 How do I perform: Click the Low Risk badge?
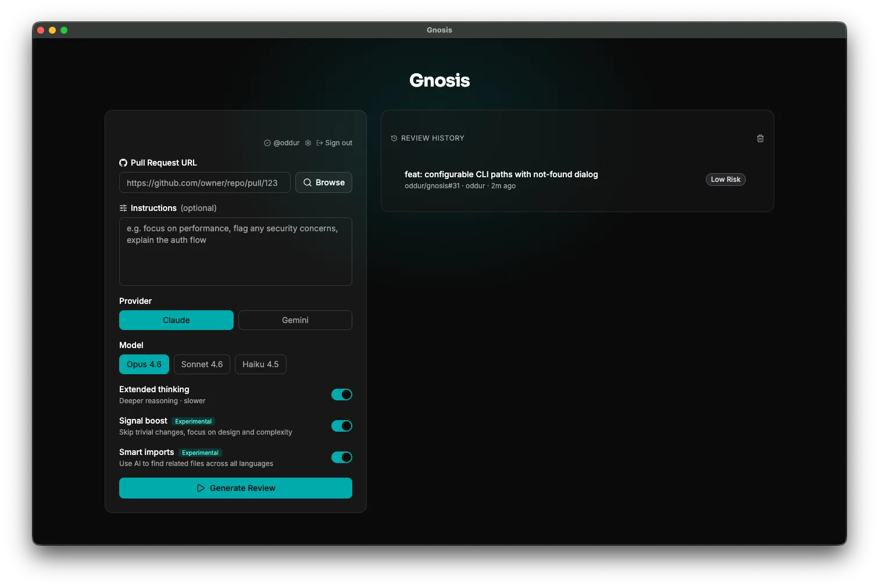726,180
